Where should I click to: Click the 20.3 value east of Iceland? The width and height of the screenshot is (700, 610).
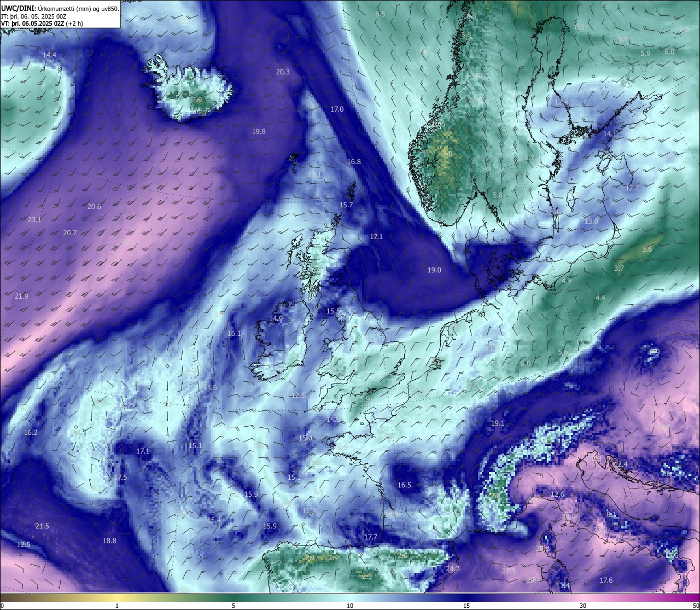(283, 72)
